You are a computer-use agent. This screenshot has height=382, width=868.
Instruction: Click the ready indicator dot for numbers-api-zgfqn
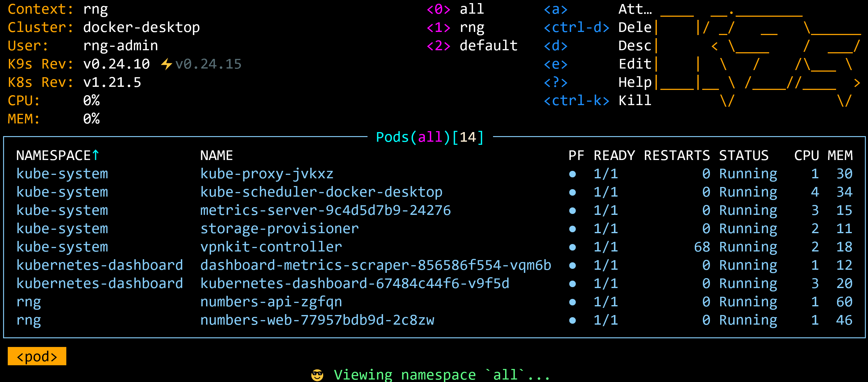(x=572, y=302)
